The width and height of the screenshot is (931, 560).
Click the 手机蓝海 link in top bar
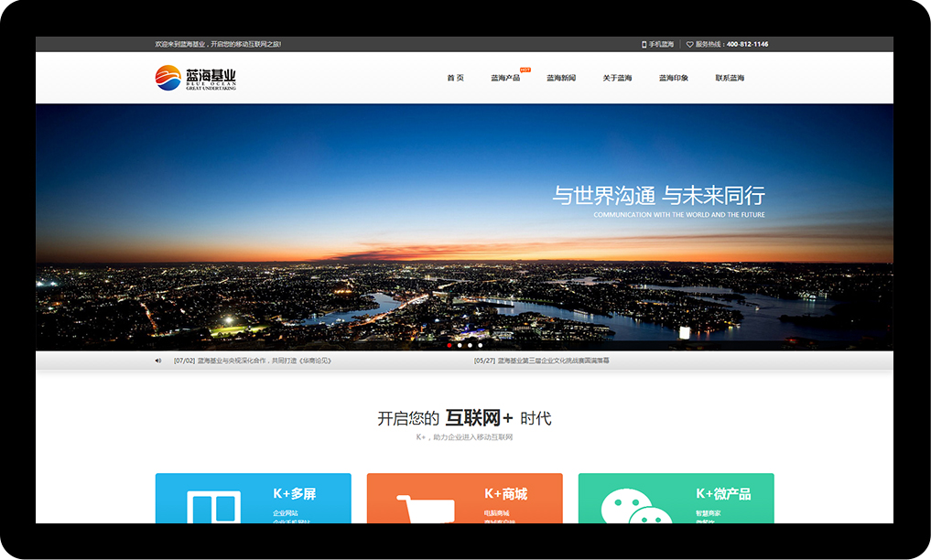point(661,44)
